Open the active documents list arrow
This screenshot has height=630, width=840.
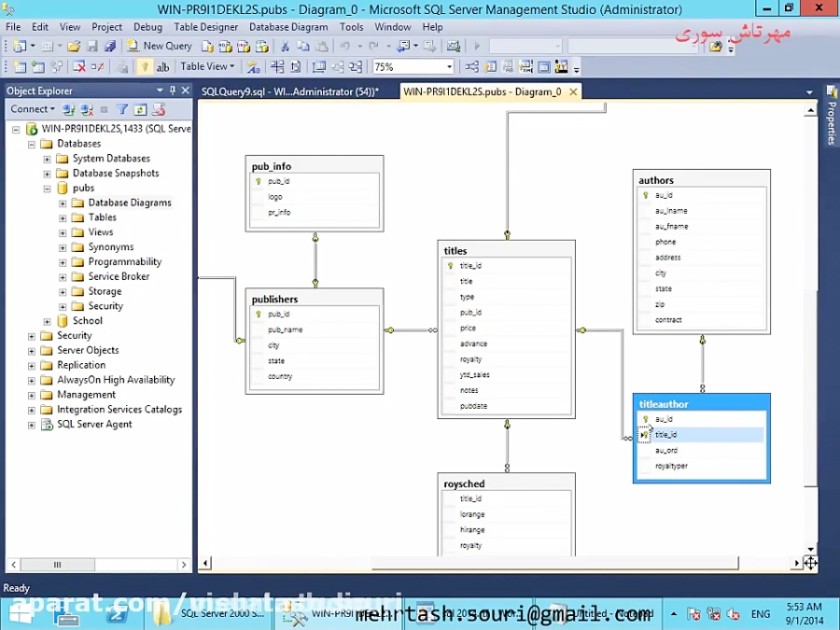[809, 92]
